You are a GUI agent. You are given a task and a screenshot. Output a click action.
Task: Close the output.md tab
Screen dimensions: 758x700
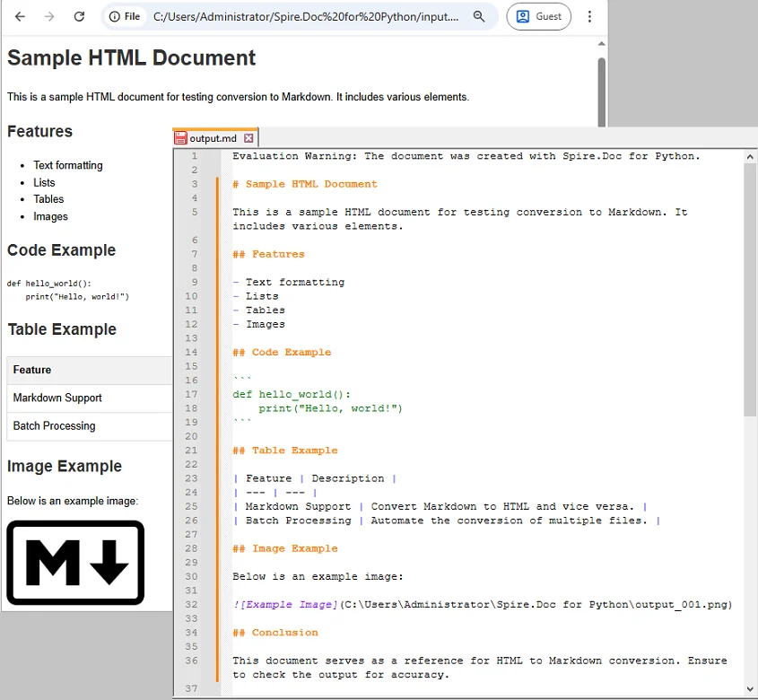(x=249, y=138)
